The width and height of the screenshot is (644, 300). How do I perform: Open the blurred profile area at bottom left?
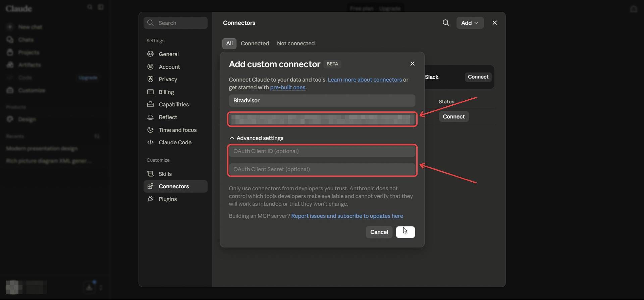(x=26, y=287)
